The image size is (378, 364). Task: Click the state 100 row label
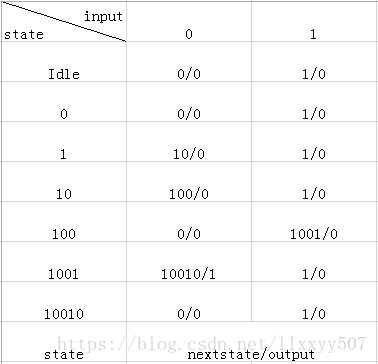64,222
